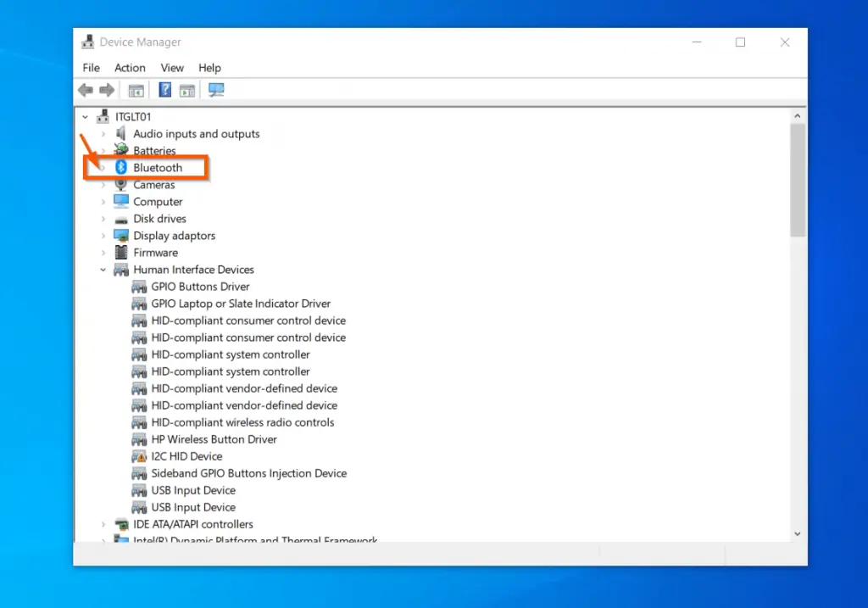868x608 pixels.
Task: Select Sideband GPIO Buttons Injection Device
Action: pos(249,473)
